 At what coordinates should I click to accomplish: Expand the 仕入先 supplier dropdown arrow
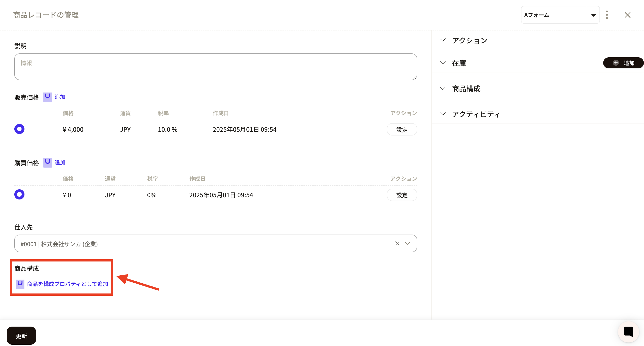(408, 243)
